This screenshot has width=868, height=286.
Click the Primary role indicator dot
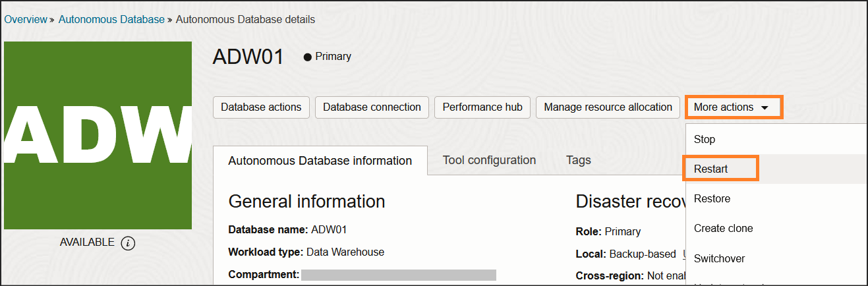307,57
